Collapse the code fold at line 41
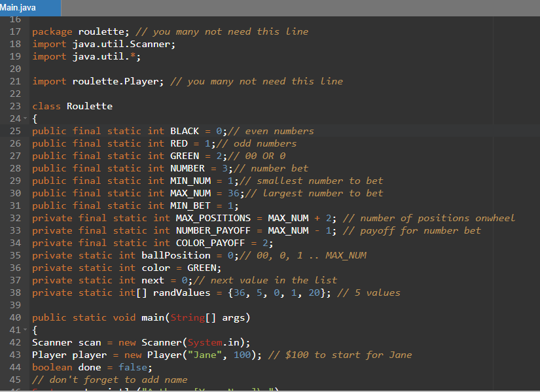This screenshot has height=392, width=540. pyautogui.click(x=25, y=330)
